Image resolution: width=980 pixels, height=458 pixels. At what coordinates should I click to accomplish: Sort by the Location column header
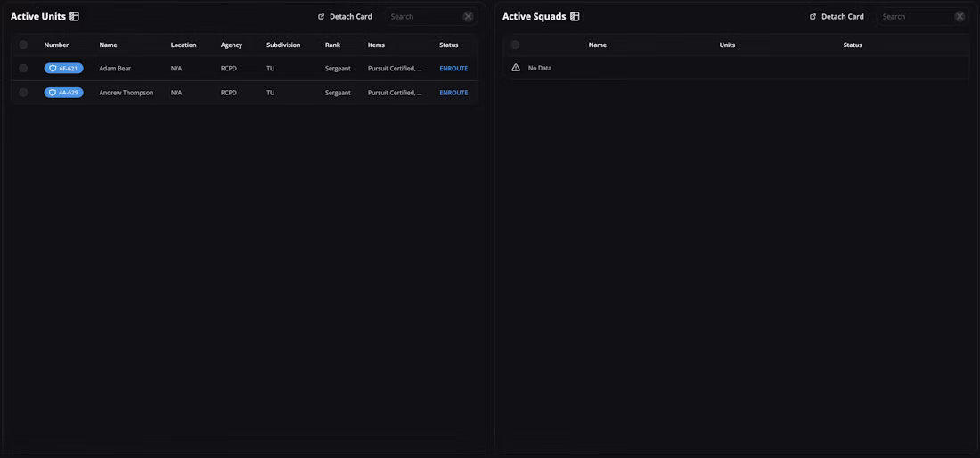(x=184, y=45)
